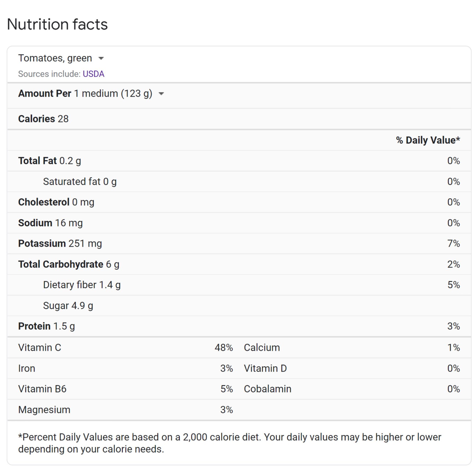476x476 pixels.
Task: Click the Percent Daily Values footnote text
Action: point(229,443)
